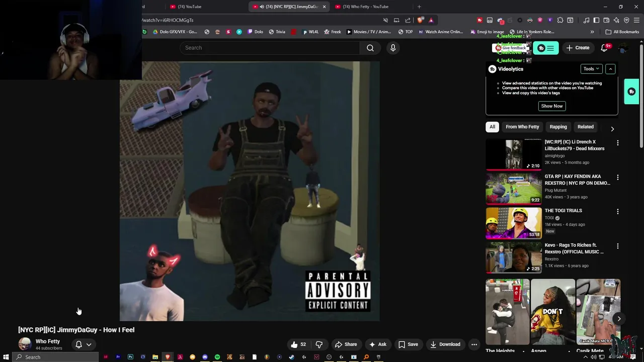
Task: Click the Give feedback button
Action: [x=511, y=48]
